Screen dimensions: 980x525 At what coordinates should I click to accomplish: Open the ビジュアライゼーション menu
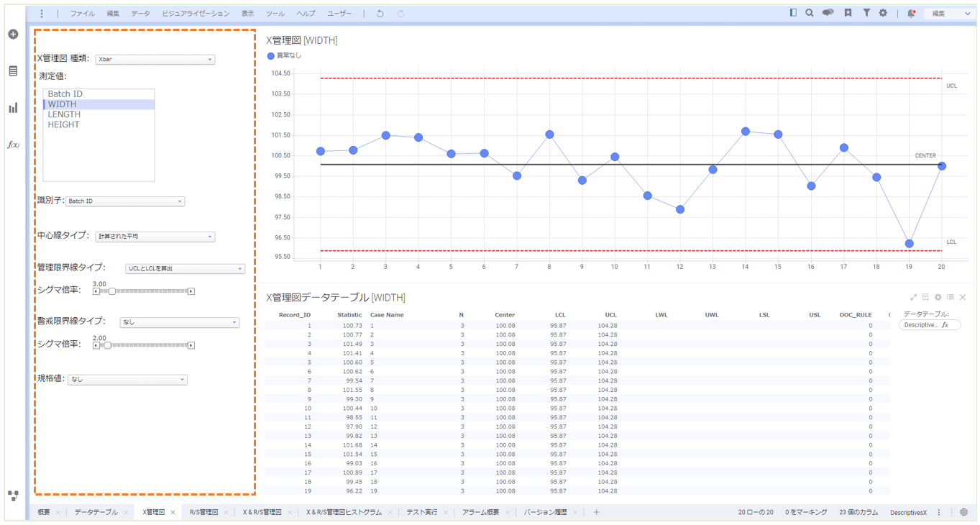pos(196,14)
